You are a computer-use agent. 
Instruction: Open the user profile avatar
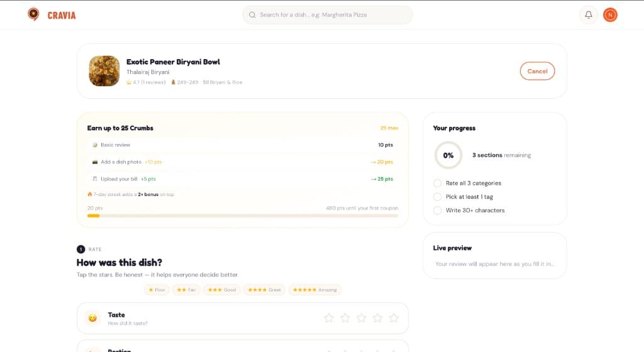610,14
